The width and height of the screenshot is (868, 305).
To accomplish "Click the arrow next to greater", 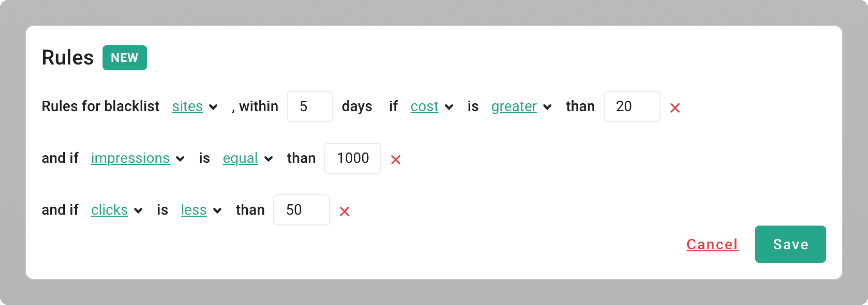I will [x=547, y=107].
